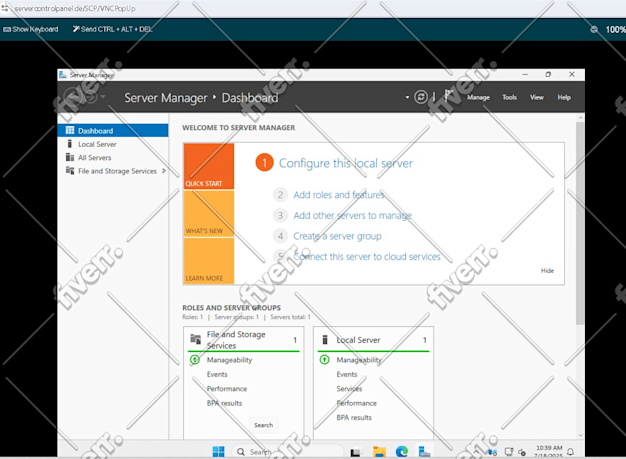Image resolution: width=626 pixels, height=459 pixels.
Task: Open Local Server in the navigation pane
Action: pyautogui.click(x=97, y=144)
